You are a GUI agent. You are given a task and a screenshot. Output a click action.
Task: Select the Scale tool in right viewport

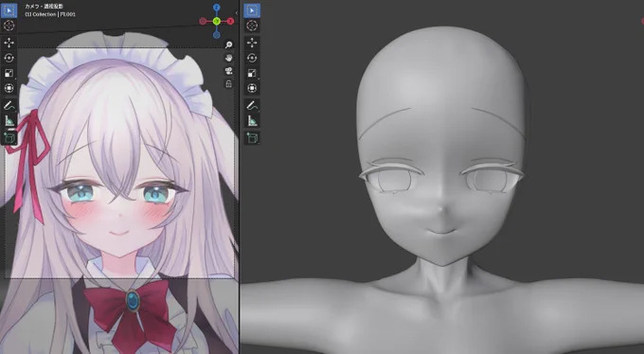(x=252, y=73)
